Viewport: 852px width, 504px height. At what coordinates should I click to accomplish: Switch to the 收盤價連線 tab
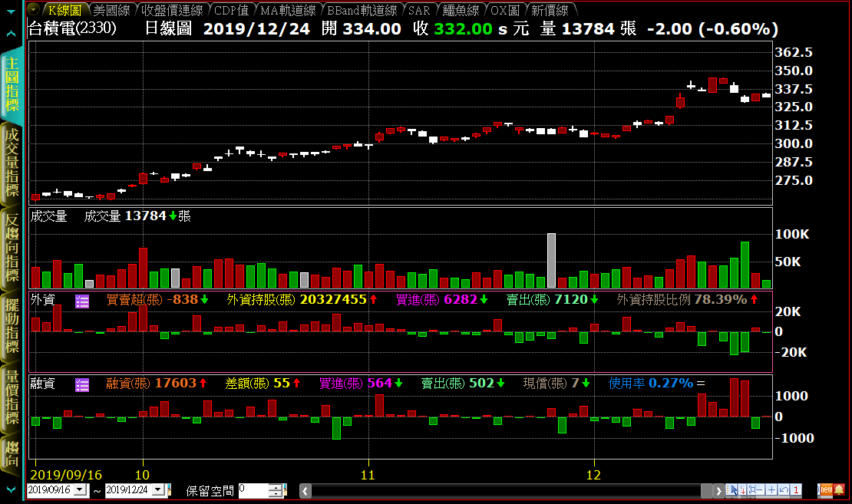pos(172,10)
